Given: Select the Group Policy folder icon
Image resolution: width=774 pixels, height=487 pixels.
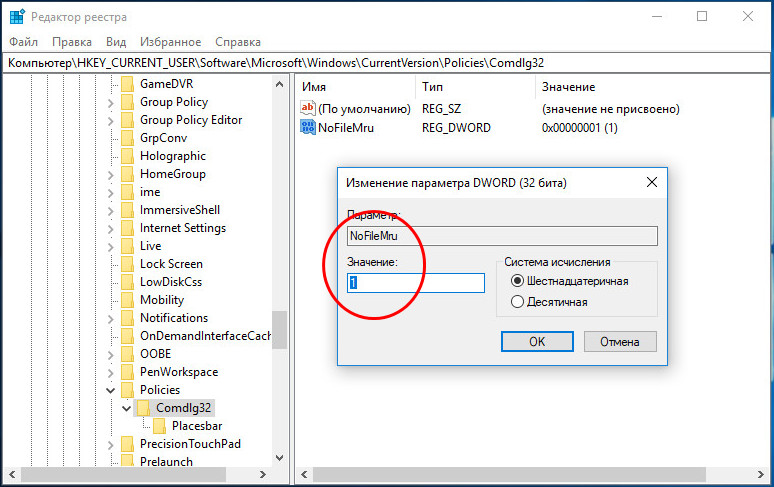Looking at the screenshot, I should tap(127, 102).
